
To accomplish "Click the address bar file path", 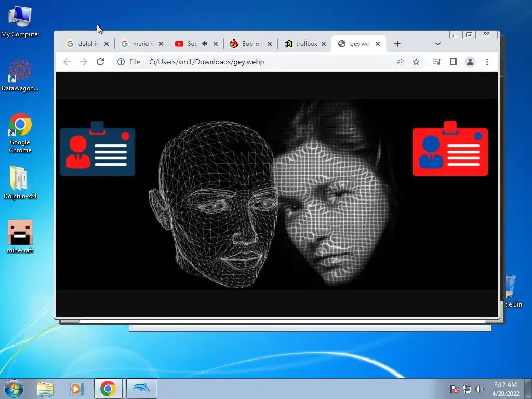I will pyautogui.click(x=206, y=62).
